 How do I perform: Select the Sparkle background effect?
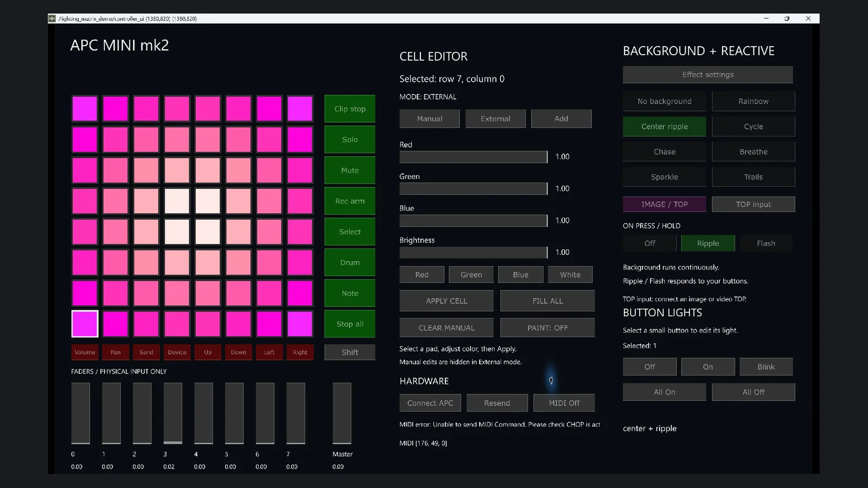coord(665,177)
